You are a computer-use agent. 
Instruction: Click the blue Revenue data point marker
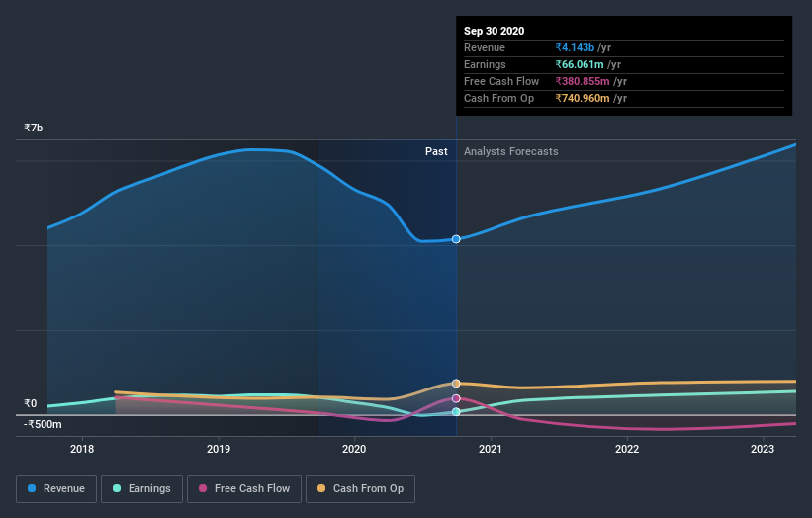[456, 239]
